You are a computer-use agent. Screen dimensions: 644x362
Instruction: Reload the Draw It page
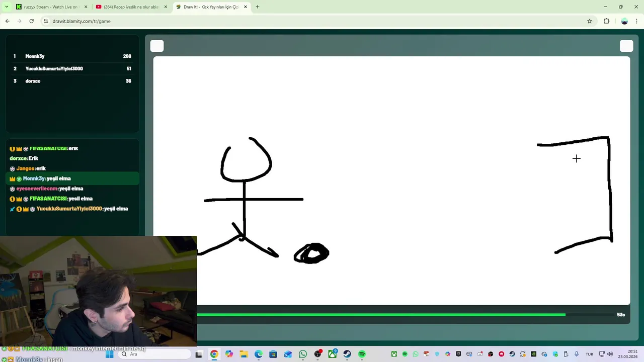tap(31, 21)
